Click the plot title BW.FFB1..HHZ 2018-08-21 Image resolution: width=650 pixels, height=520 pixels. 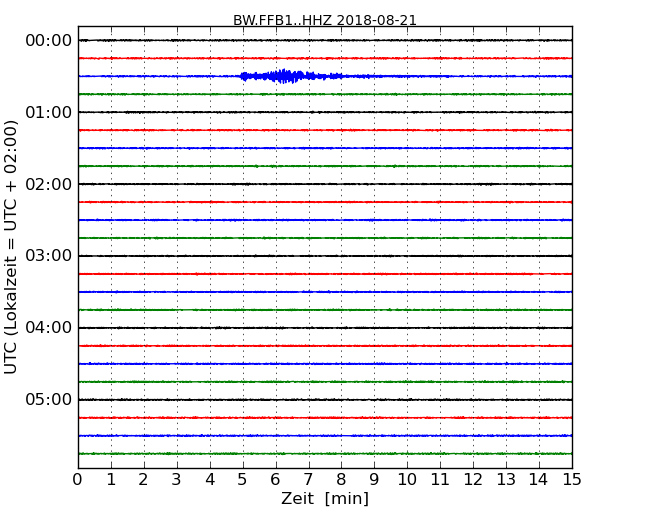[x=325, y=20]
